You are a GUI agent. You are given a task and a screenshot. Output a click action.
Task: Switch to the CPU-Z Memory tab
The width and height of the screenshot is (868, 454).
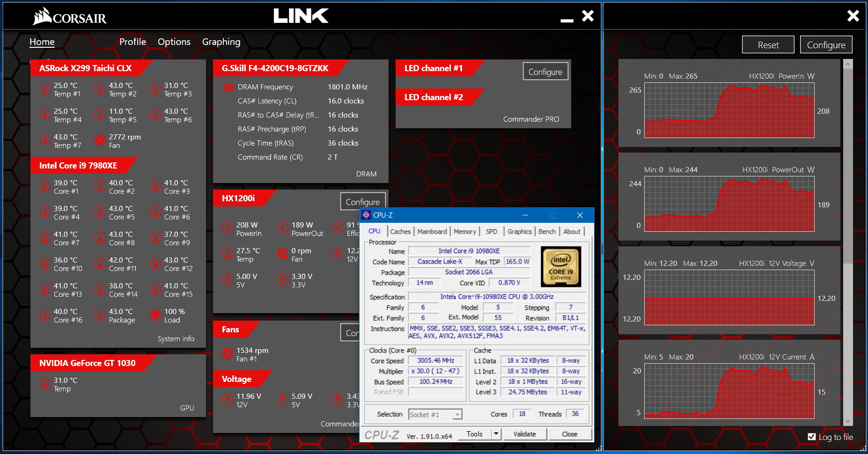[465, 231]
